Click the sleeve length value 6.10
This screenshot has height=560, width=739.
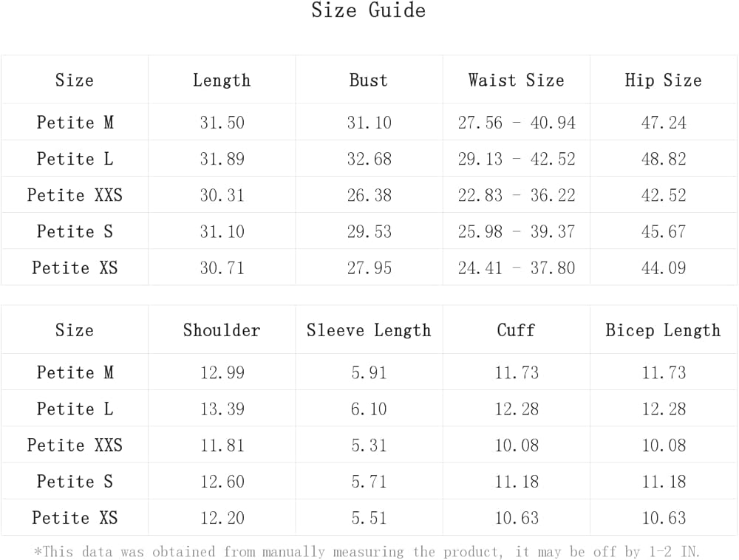[369, 409]
